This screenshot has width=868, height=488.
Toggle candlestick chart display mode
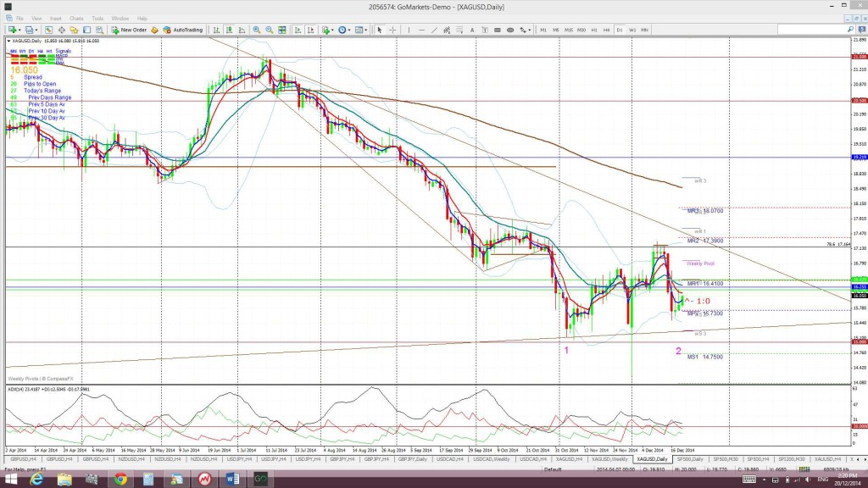(229, 30)
